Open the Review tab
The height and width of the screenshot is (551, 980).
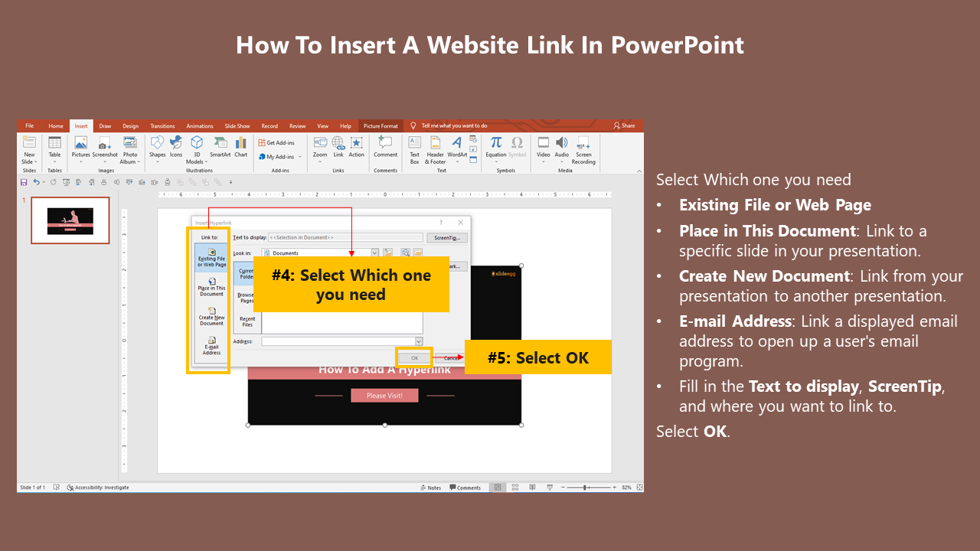(x=297, y=126)
